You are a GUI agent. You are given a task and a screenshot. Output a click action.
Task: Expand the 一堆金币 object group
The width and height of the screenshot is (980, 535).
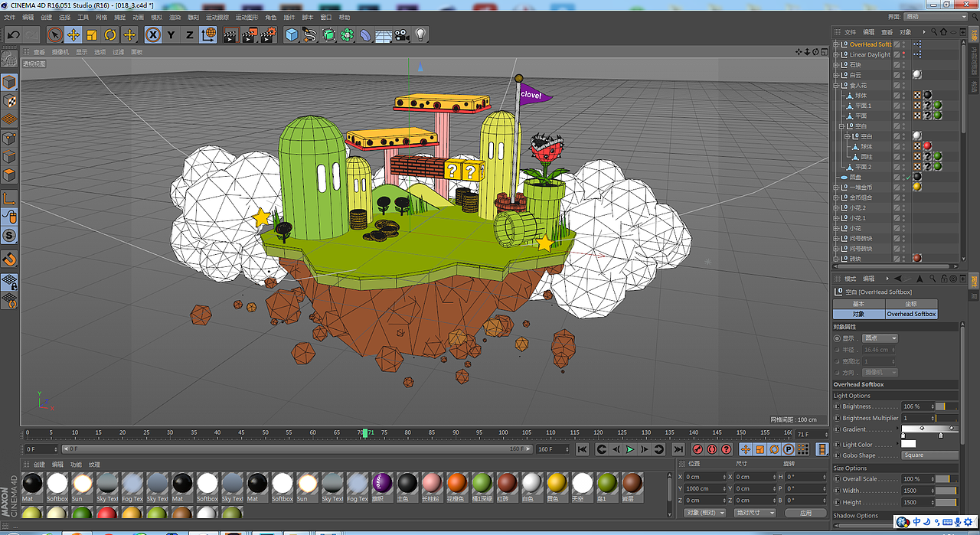tap(836, 188)
